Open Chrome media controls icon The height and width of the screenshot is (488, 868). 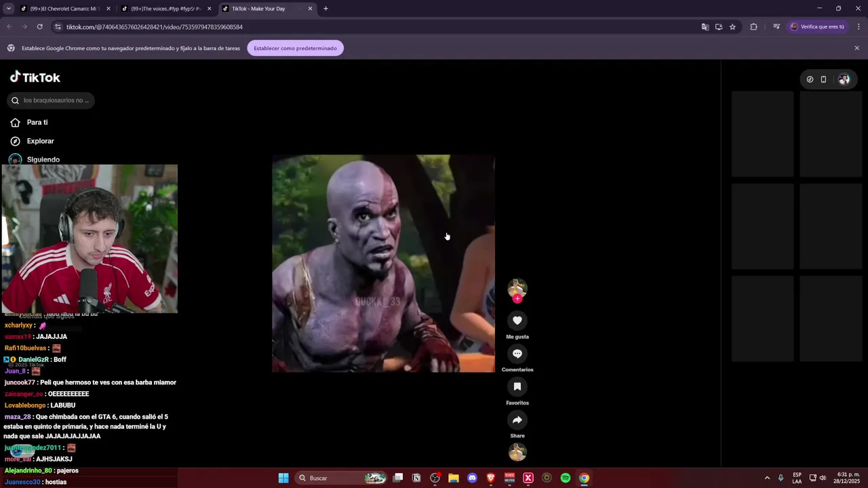pos(776,27)
